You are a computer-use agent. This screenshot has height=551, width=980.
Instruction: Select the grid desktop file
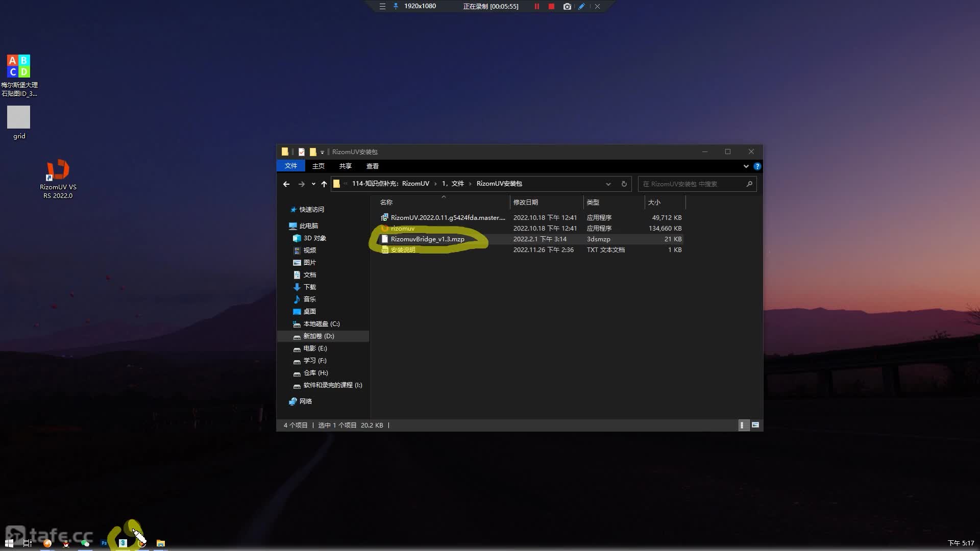click(x=19, y=122)
